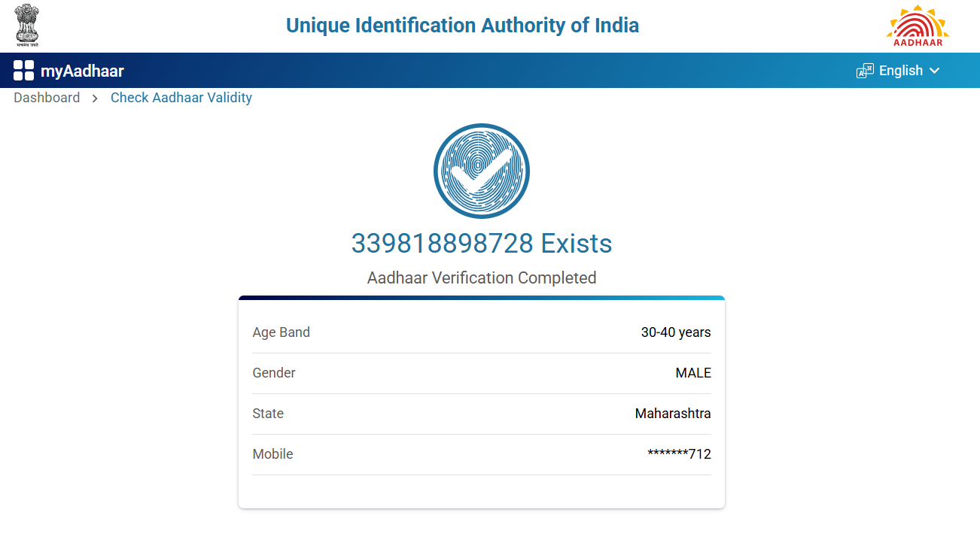Viewport: 980px width, 558px height.
Task: Click the masked mobile number ending 712
Action: click(679, 454)
